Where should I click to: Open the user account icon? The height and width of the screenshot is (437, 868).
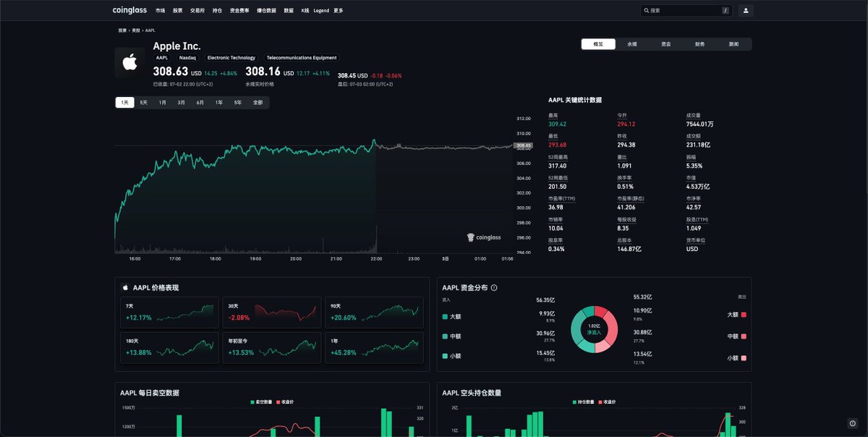point(746,11)
